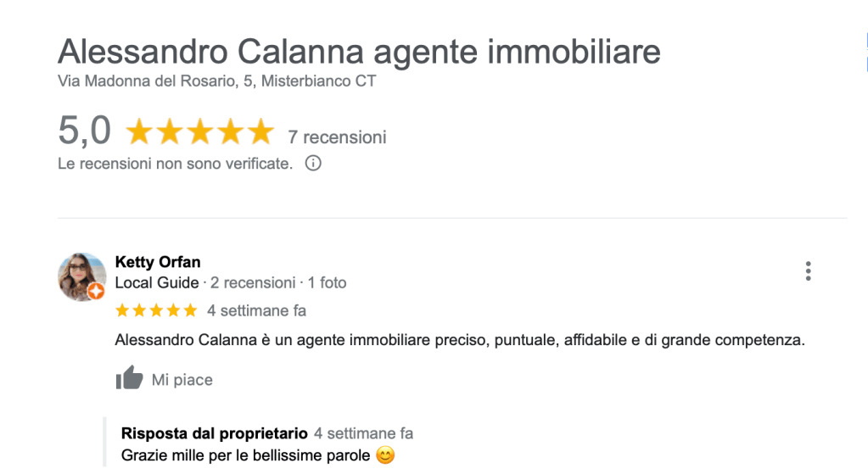Click the thumbs-up icon under the review
Screen dimensions: 868x474
click(x=129, y=378)
